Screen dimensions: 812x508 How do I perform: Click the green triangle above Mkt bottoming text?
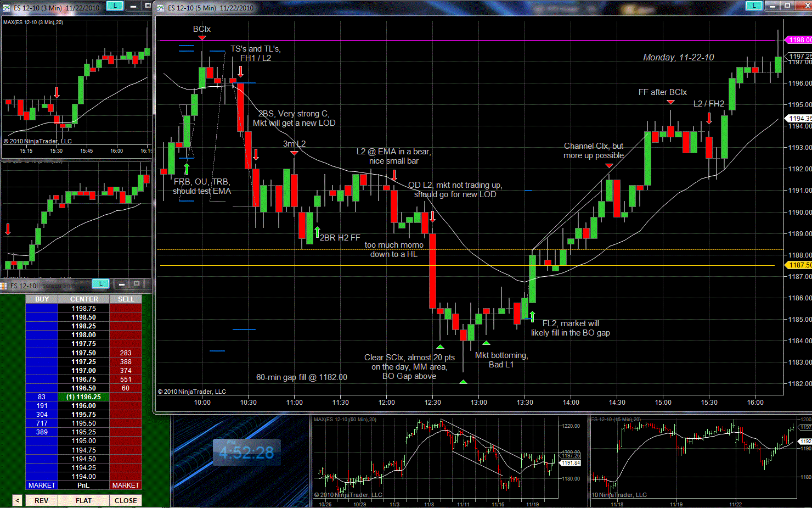[486, 343]
